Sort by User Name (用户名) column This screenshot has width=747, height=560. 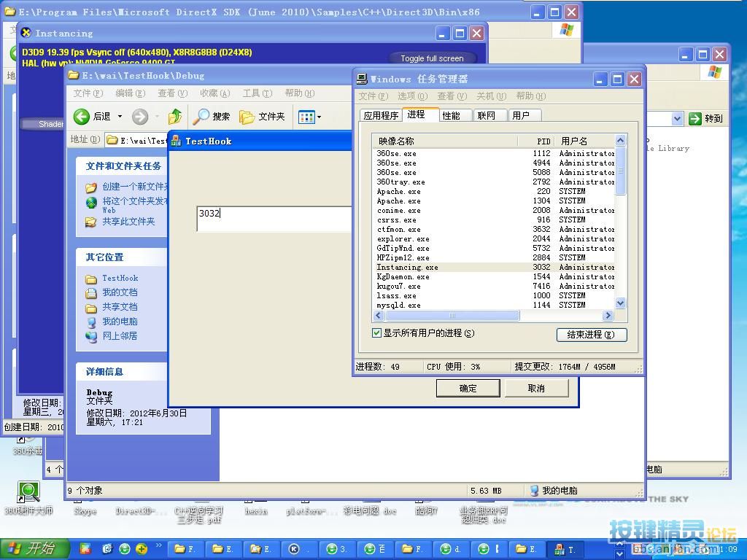pos(584,141)
